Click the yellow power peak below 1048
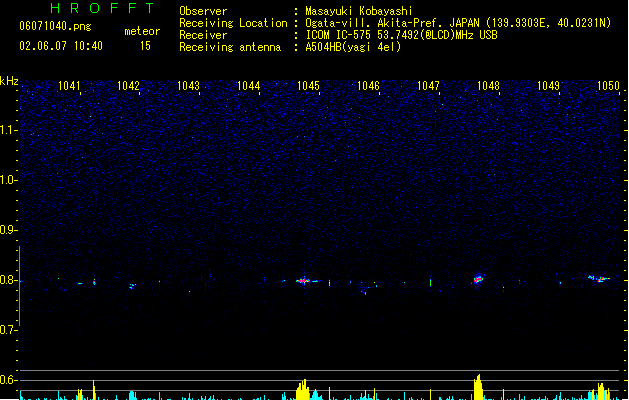 [478, 387]
